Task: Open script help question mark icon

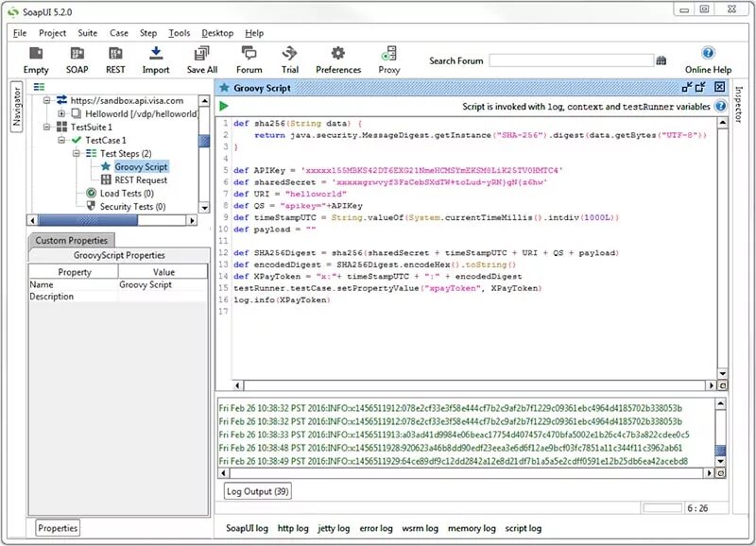Action: coord(720,106)
